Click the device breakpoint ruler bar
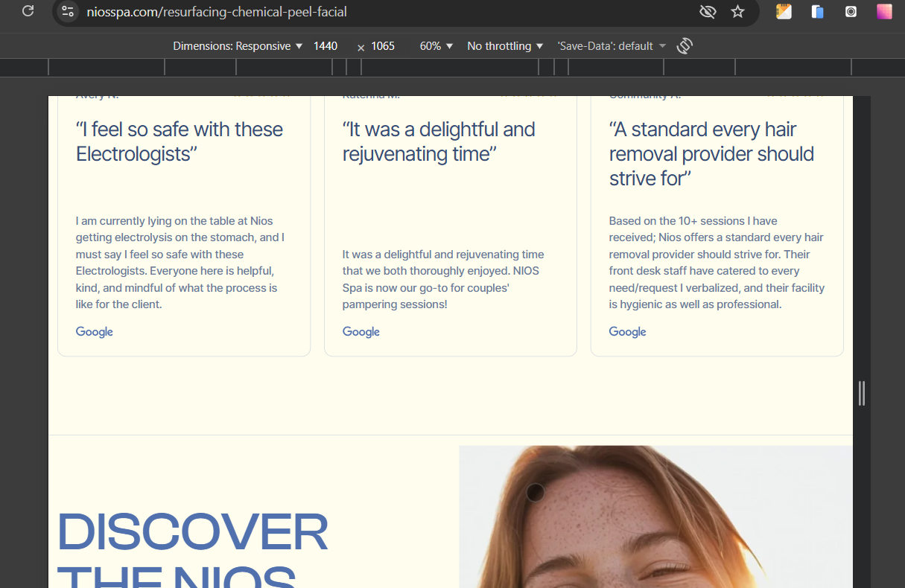905x588 pixels. (452, 68)
